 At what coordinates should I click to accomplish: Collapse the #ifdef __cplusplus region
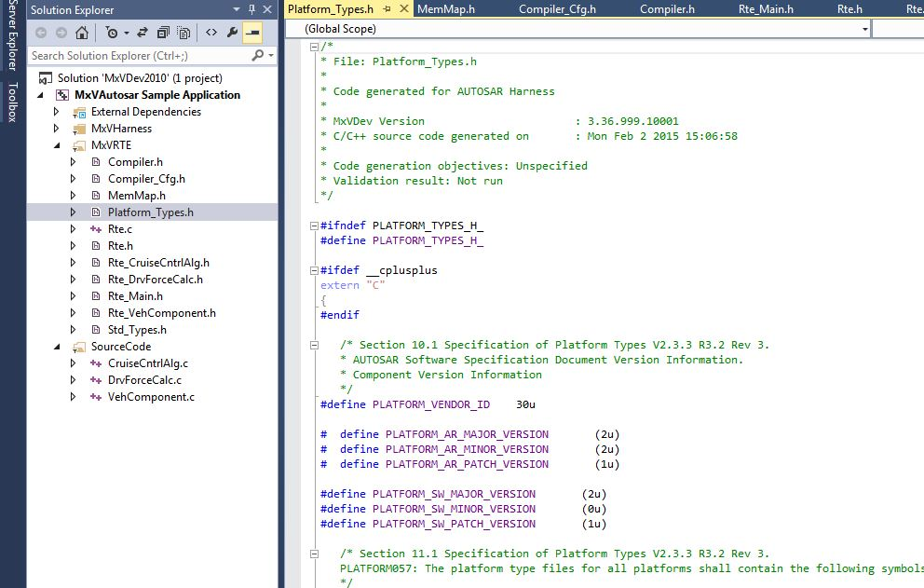[x=314, y=271]
